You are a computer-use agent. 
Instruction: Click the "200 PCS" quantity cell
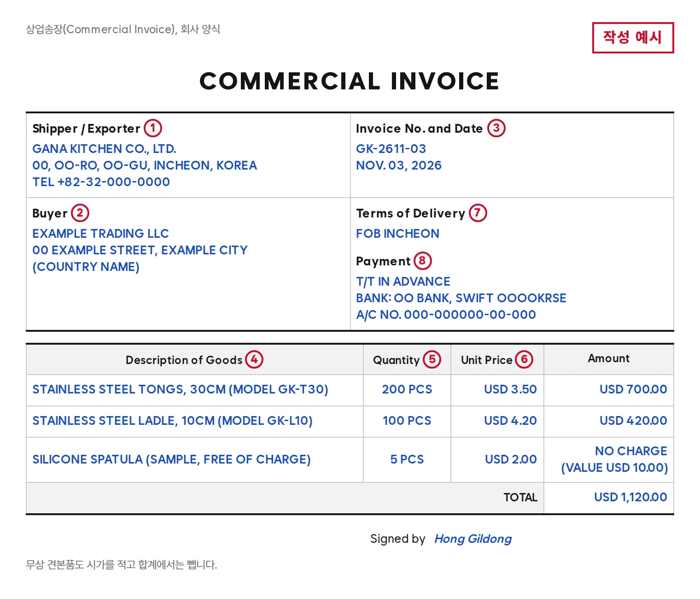click(407, 389)
